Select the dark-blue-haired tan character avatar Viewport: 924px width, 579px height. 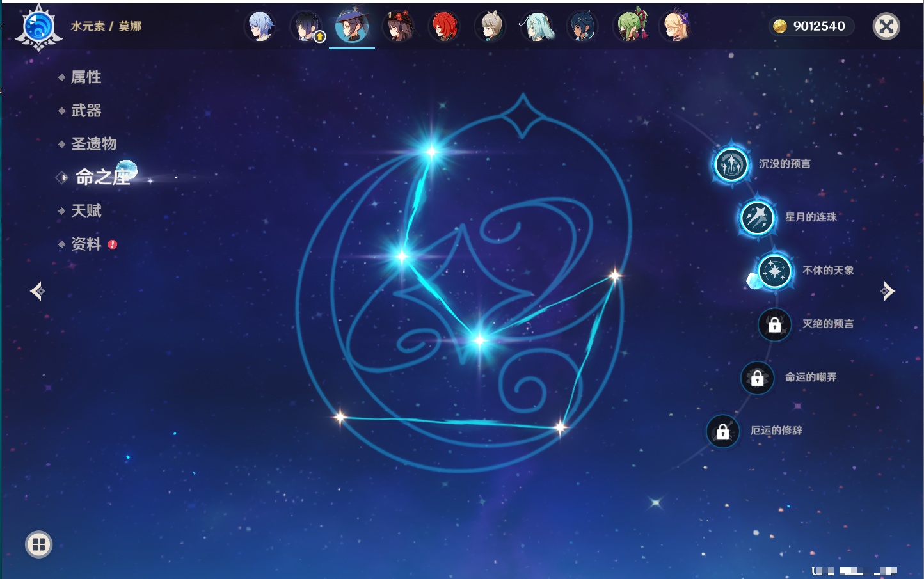point(582,27)
